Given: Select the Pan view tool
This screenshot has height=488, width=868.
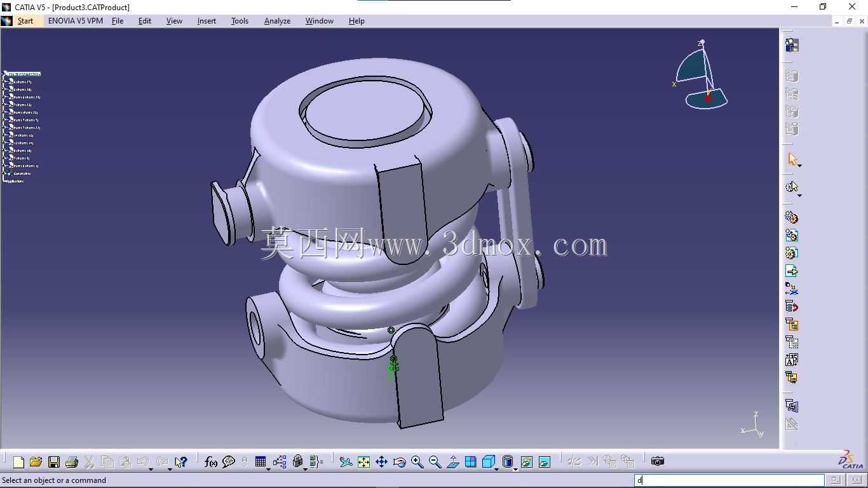Looking at the screenshot, I should [381, 462].
